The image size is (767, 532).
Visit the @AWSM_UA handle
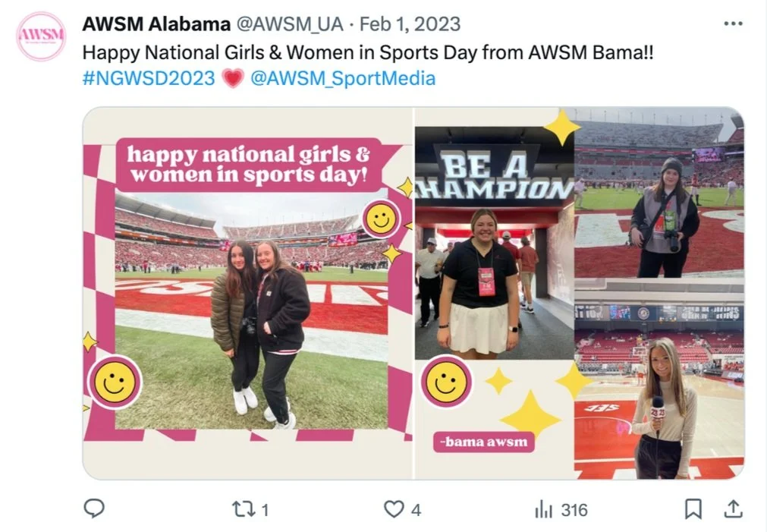tap(290, 24)
